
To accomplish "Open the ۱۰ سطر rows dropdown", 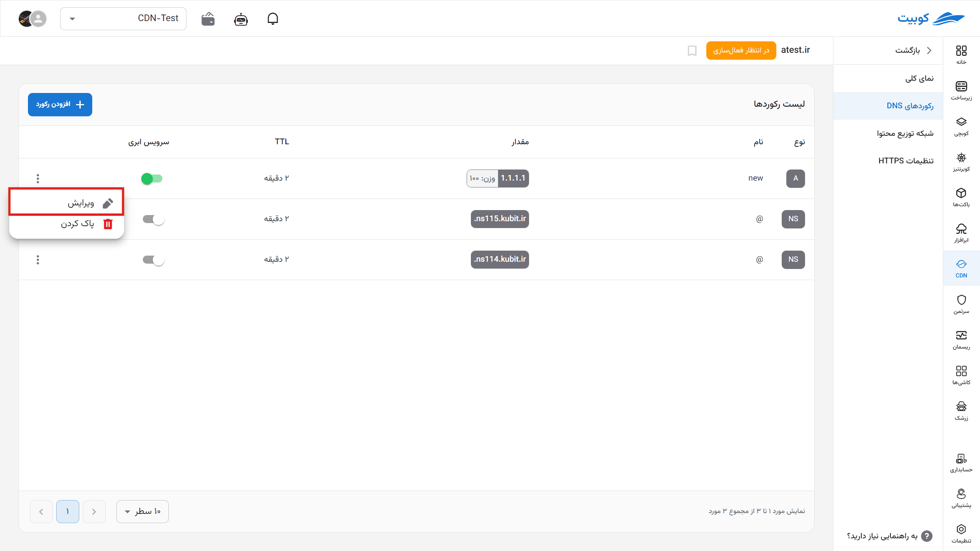I will 142,511.
